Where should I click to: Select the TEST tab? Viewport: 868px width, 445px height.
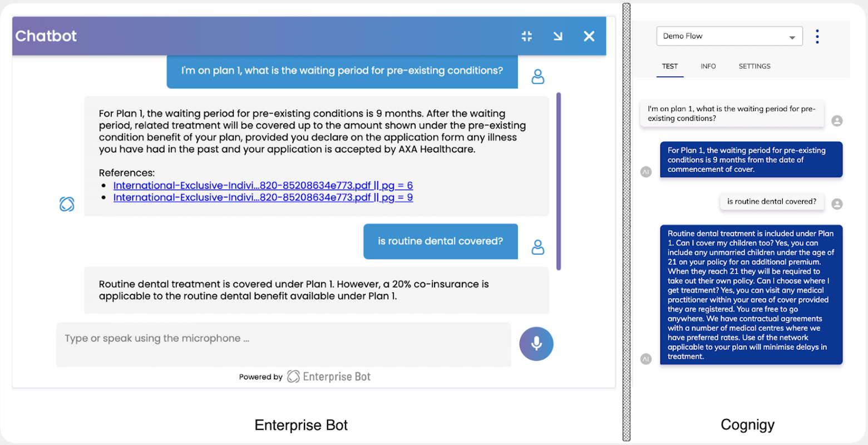(x=669, y=66)
